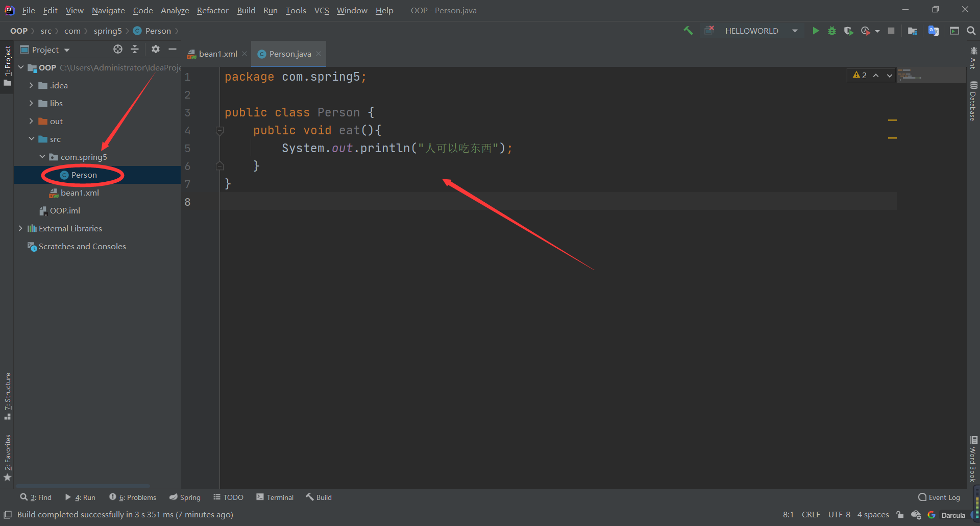The height and width of the screenshot is (526, 980).
Task: Open the 3: Find tool window
Action: click(x=36, y=497)
